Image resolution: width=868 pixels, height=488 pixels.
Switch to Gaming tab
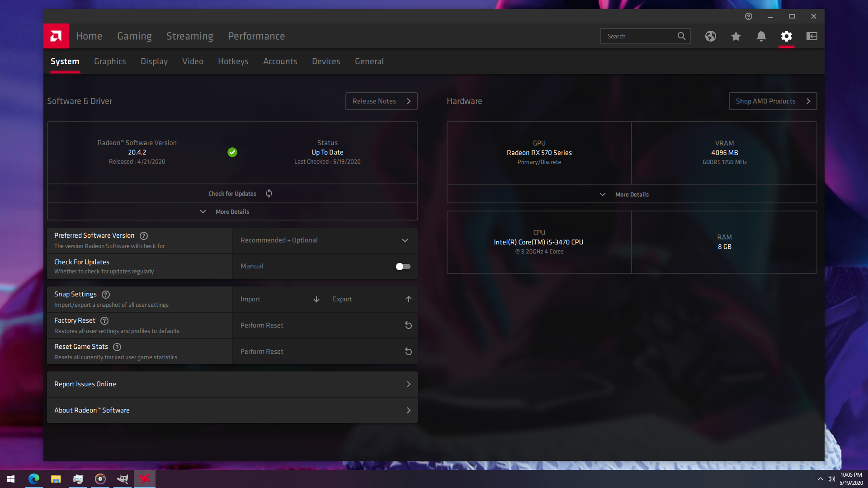tap(134, 36)
